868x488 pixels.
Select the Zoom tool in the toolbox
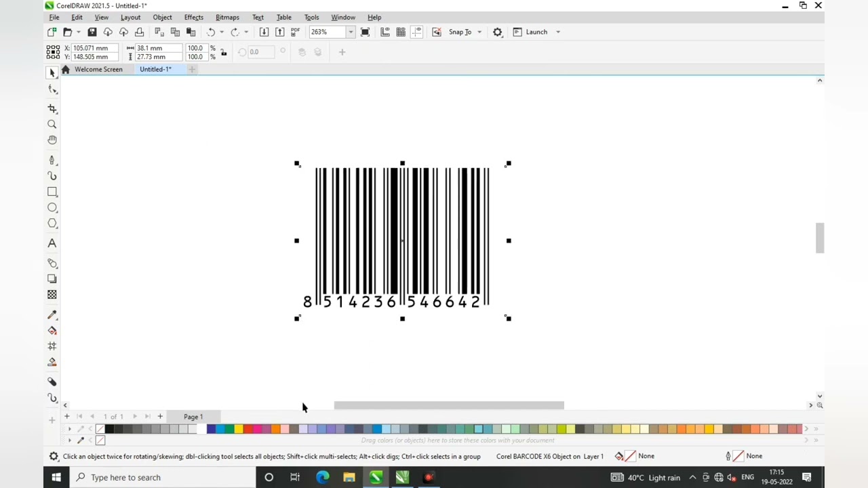point(52,124)
